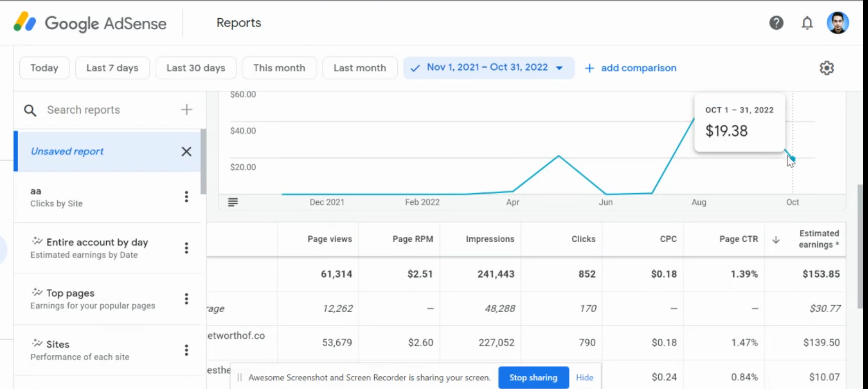Image resolution: width=868 pixels, height=389 pixels.
Task: Click the $19.38 tooltip value
Action: click(727, 131)
